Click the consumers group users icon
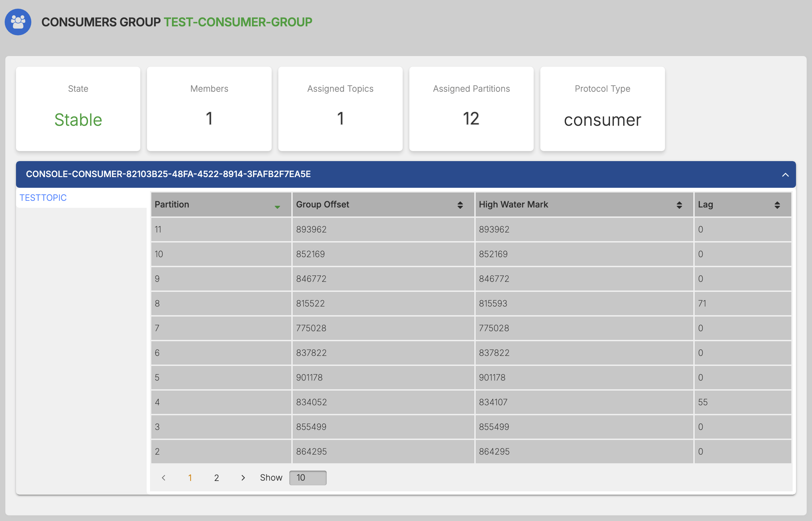812x521 pixels. click(x=18, y=22)
